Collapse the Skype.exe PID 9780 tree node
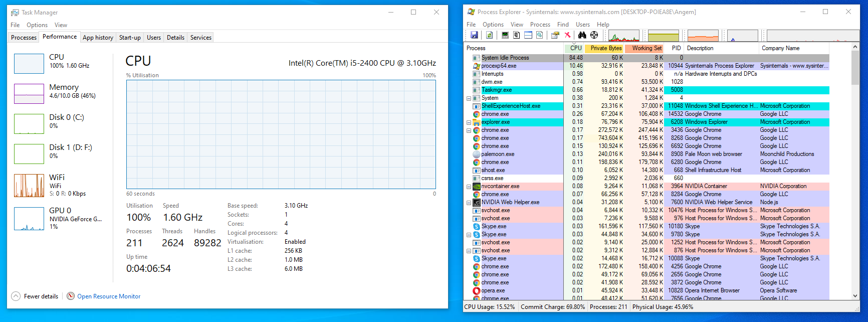The image size is (868, 322). coord(469,235)
